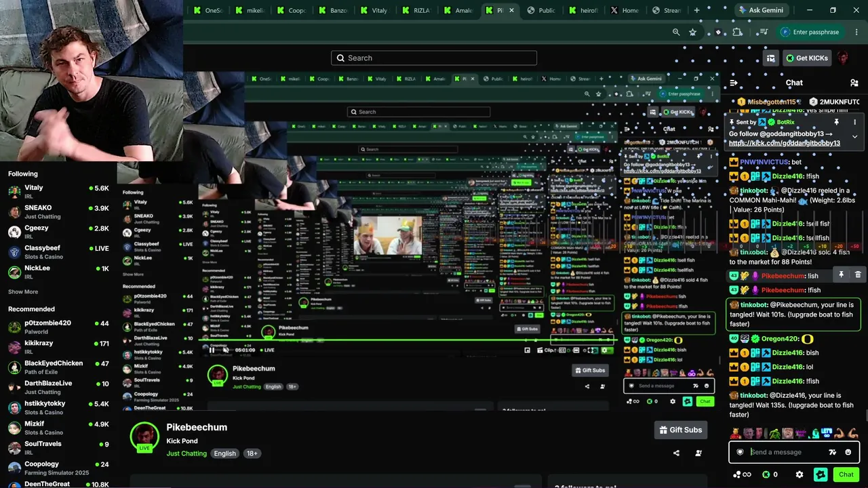Click the chat identity badge icon
Screen dimensions: 868x488
click(740, 452)
